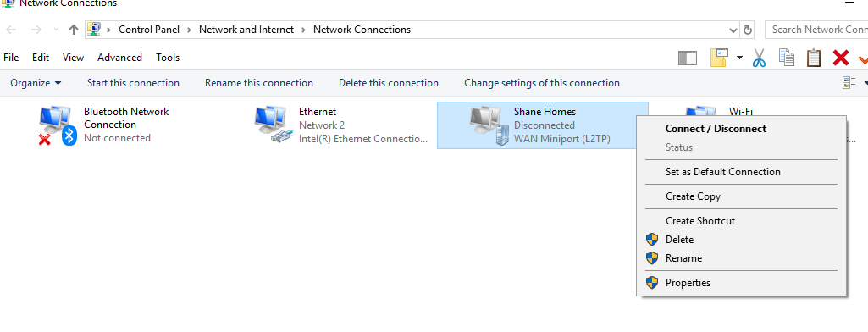Select the Ethernet adapter icon

(x=273, y=125)
